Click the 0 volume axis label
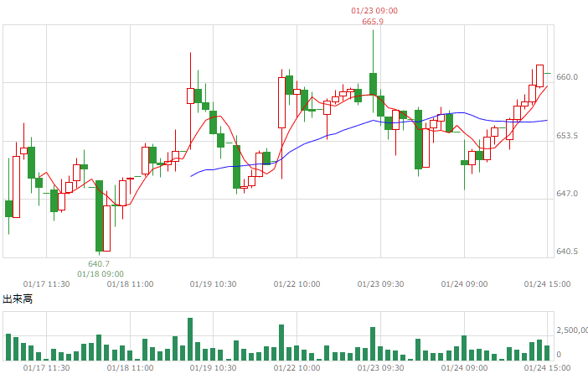This screenshot has width=588, height=379. [560, 354]
